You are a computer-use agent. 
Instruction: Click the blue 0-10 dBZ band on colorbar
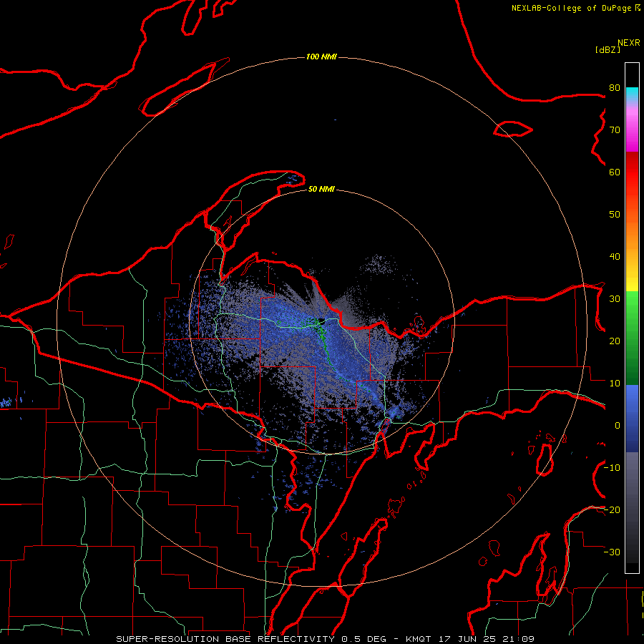tap(632, 404)
